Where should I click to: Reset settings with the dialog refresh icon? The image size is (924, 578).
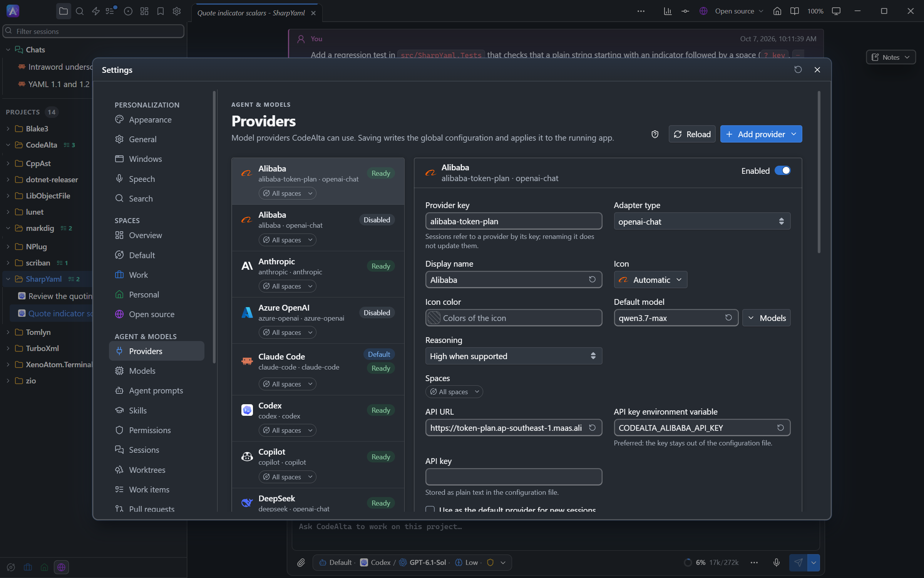point(798,70)
